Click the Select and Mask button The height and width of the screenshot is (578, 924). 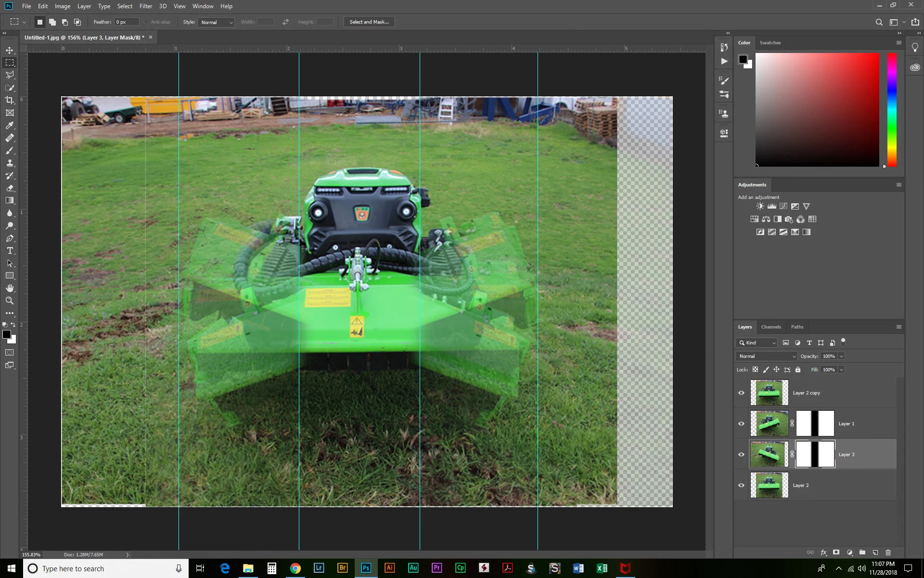(x=369, y=22)
